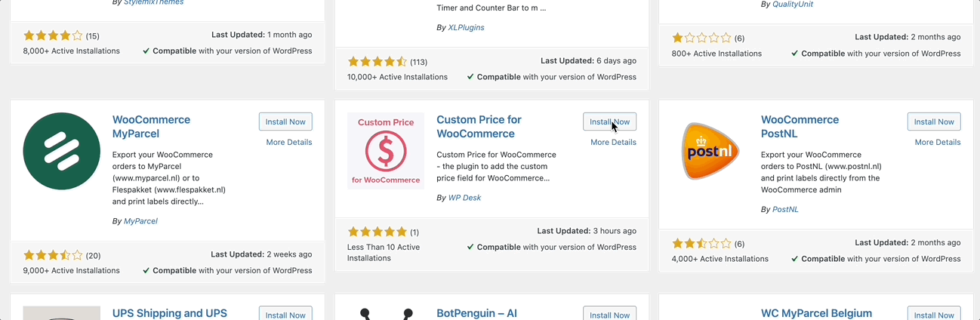The image size is (980, 320).
Task: Install the WooCommerce PostNL plugin
Action: (934, 122)
